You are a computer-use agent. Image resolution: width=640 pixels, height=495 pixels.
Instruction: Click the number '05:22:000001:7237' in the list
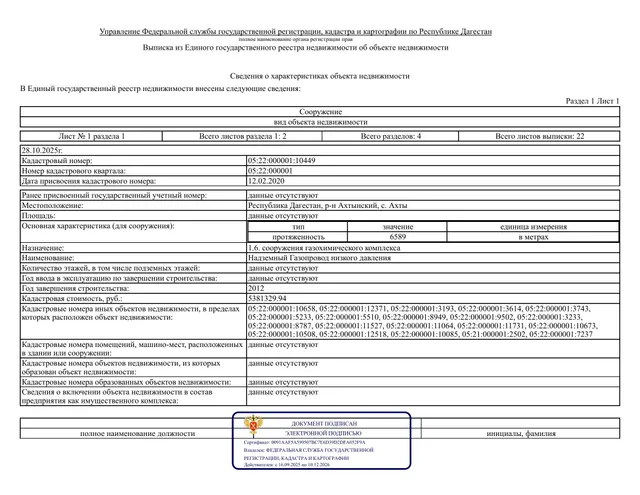[x=559, y=334]
